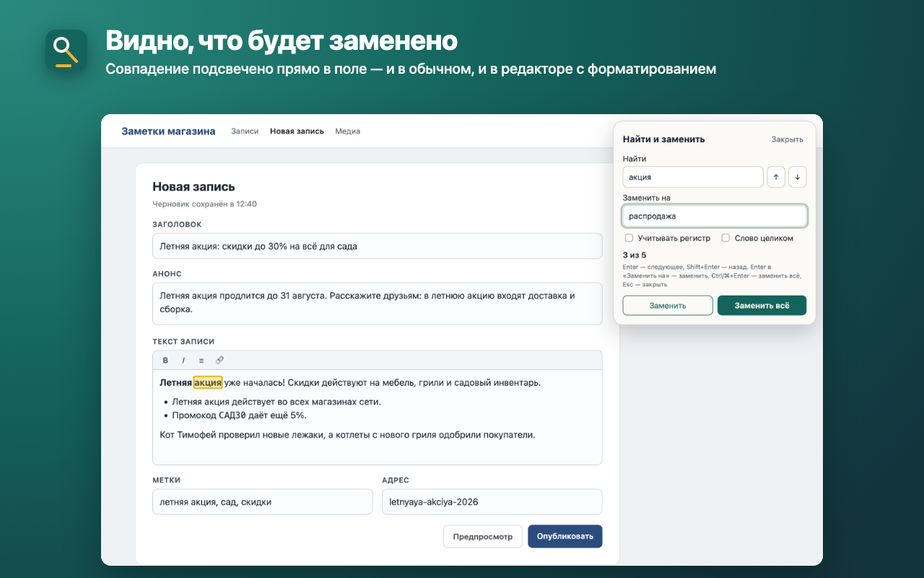Click the "Предпросмотр" button
924x578 pixels.
(x=482, y=537)
